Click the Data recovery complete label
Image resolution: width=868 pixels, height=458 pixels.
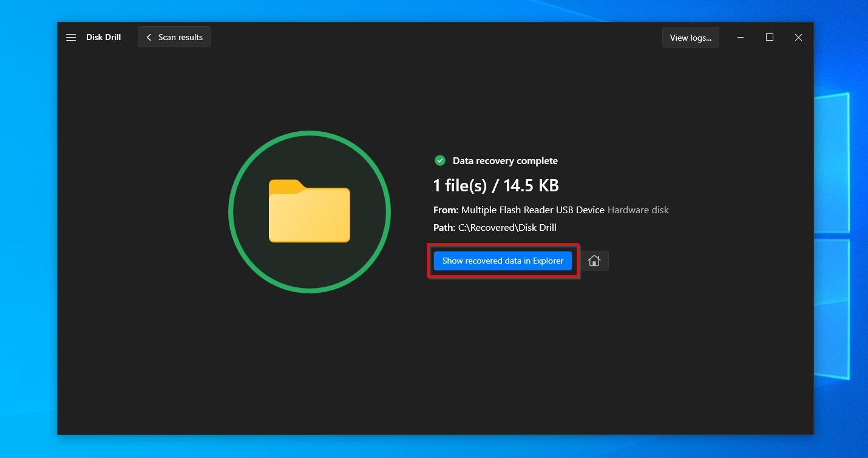(505, 161)
